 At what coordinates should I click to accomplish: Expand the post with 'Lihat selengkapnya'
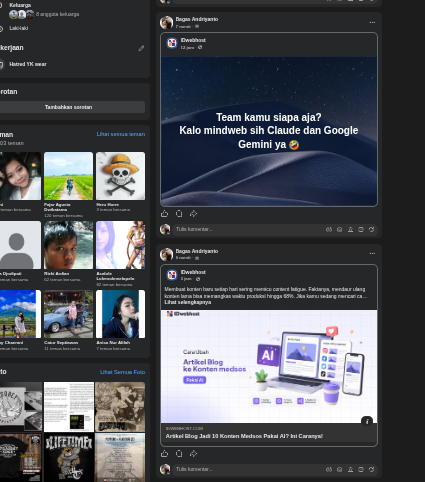coord(188,302)
